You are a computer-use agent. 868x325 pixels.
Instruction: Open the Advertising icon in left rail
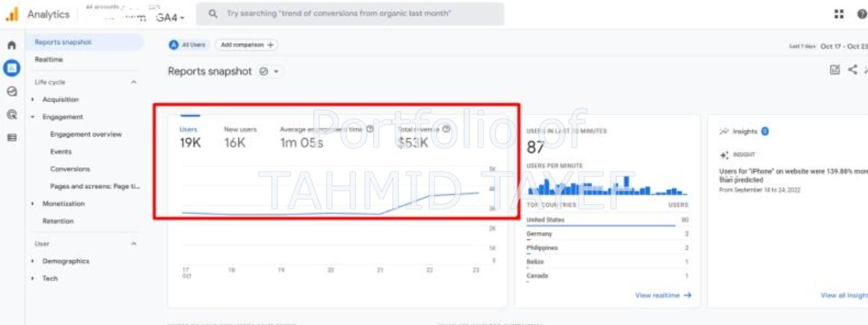coord(12,114)
